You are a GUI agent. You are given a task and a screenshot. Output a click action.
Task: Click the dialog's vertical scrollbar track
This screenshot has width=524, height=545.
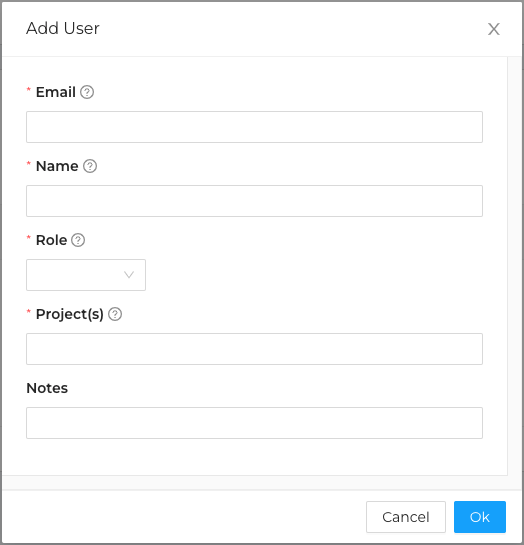click(515, 266)
